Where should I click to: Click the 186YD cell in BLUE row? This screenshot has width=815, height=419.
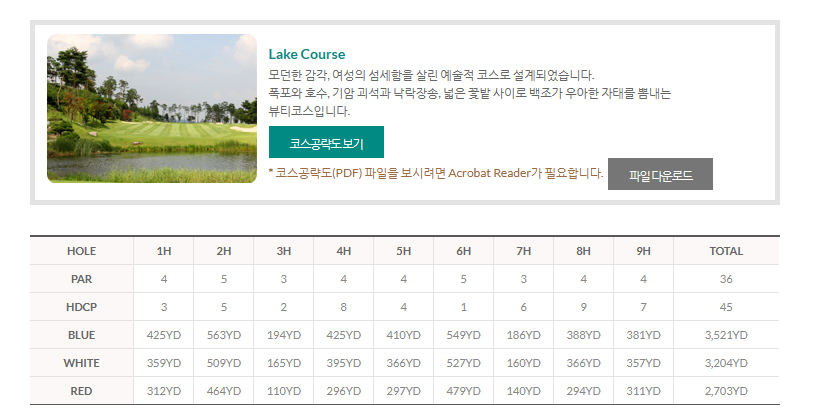point(523,335)
